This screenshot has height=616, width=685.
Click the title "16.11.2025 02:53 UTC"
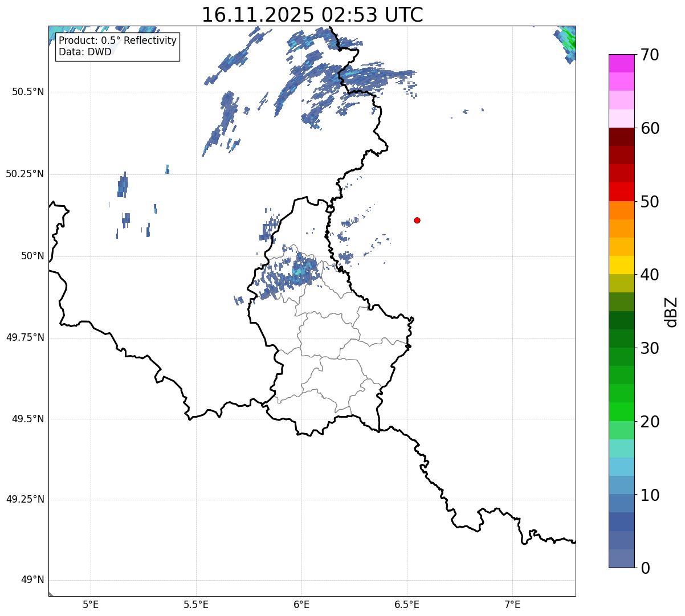point(312,15)
